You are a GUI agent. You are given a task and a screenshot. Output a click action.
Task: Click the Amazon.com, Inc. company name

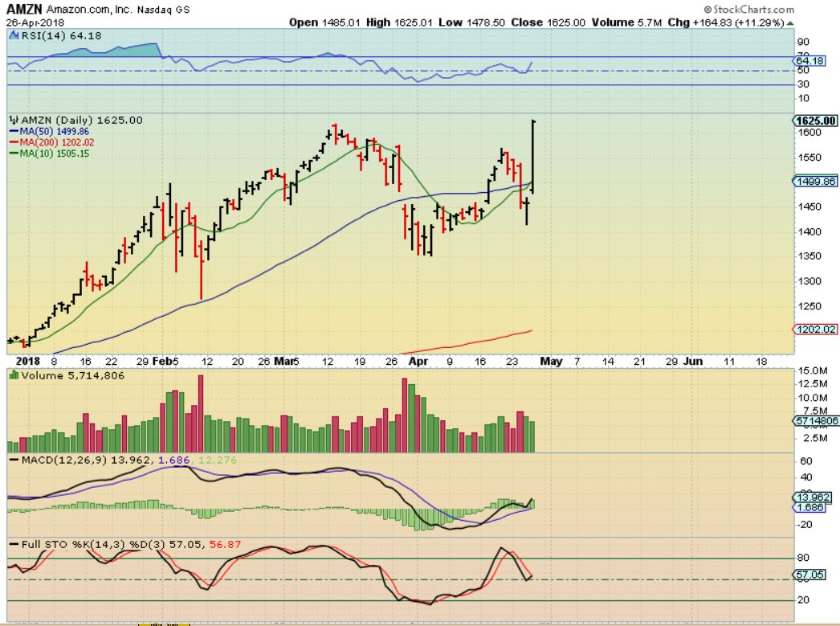pos(89,9)
